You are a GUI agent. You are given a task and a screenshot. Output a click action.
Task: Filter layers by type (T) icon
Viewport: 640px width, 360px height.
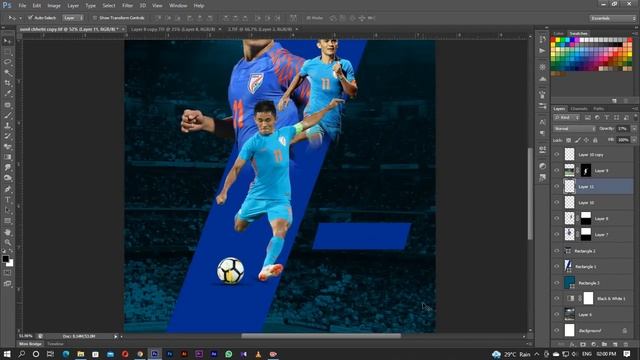pyautogui.click(x=607, y=118)
